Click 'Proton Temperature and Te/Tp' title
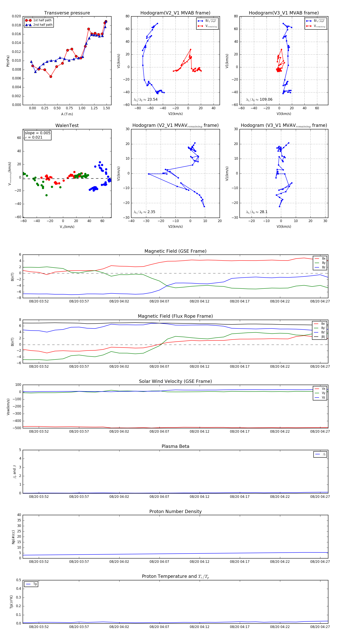This screenshot has width=351, height=644. click(175, 576)
